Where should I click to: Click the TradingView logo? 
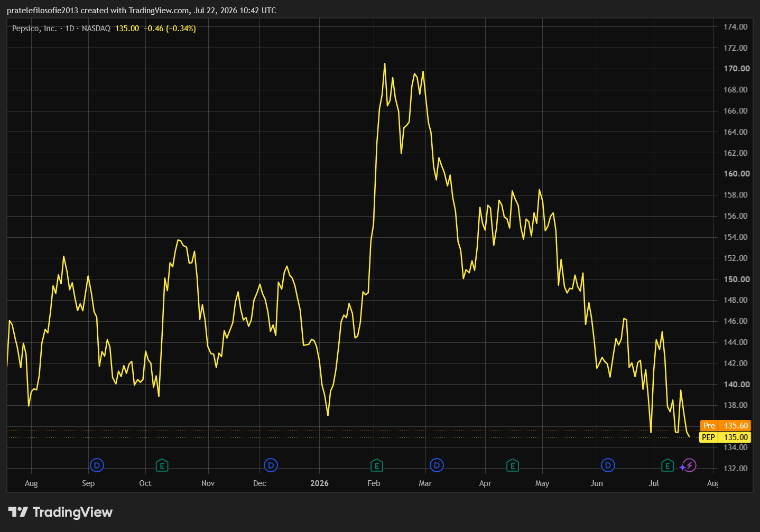tap(60, 512)
